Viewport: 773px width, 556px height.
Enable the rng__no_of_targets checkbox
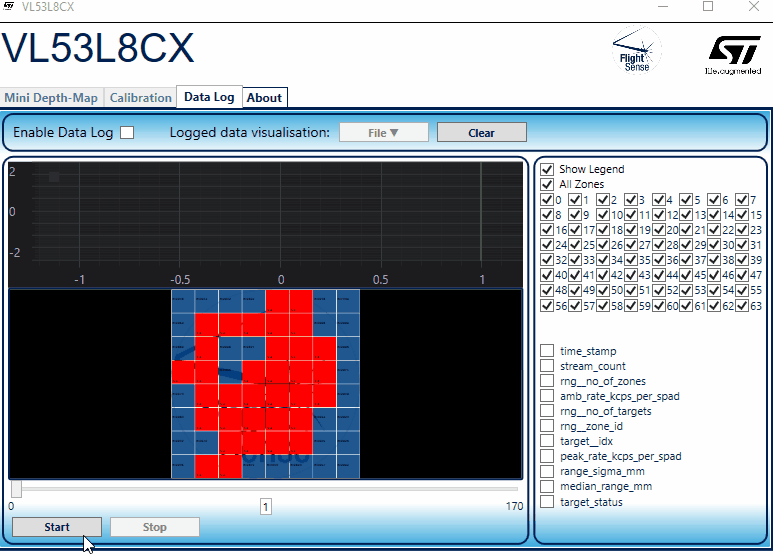click(x=547, y=411)
